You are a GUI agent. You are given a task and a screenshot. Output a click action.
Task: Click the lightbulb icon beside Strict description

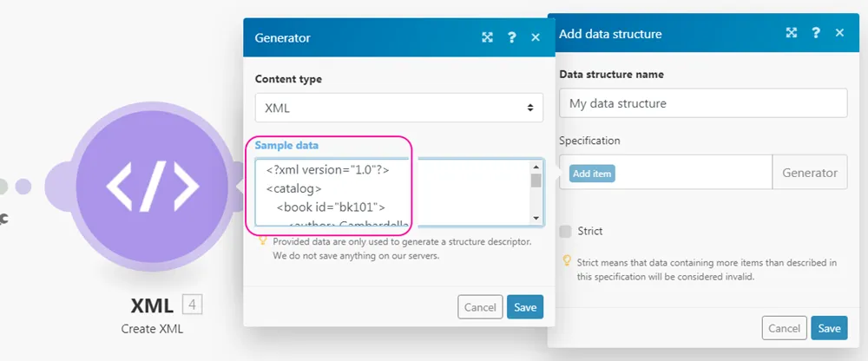tap(567, 260)
